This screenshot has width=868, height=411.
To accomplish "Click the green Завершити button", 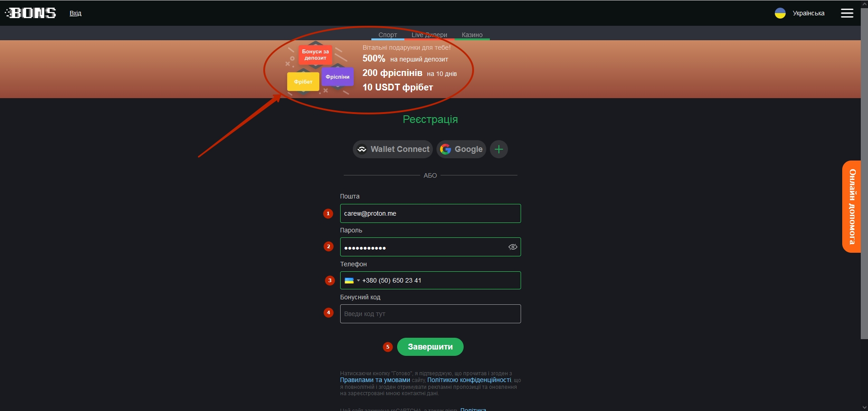I will pyautogui.click(x=430, y=347).
